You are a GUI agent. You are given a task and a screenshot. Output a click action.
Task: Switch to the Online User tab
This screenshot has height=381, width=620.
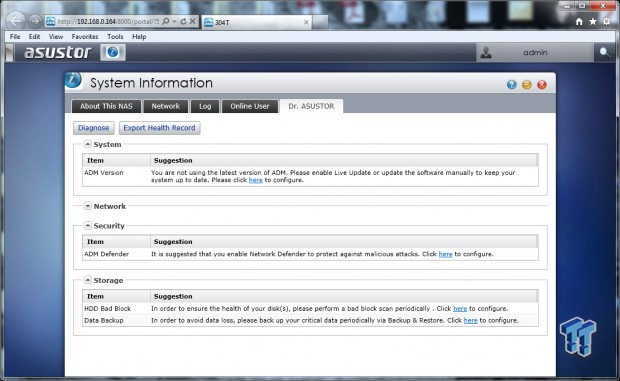click(250, 106)
